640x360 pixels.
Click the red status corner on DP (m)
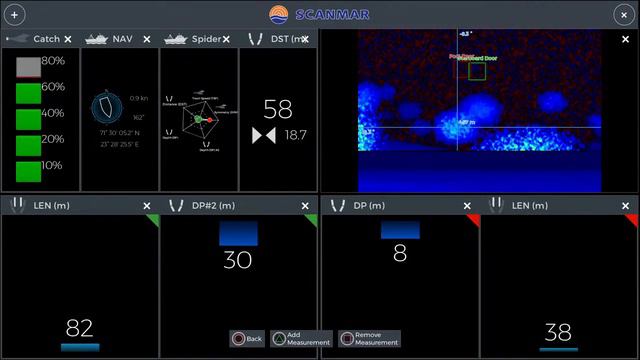point(474,221)
